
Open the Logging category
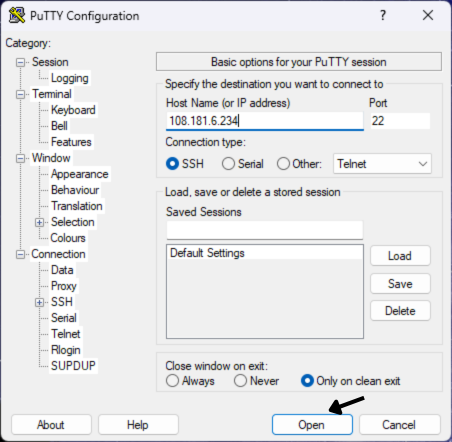pos(70,78)
